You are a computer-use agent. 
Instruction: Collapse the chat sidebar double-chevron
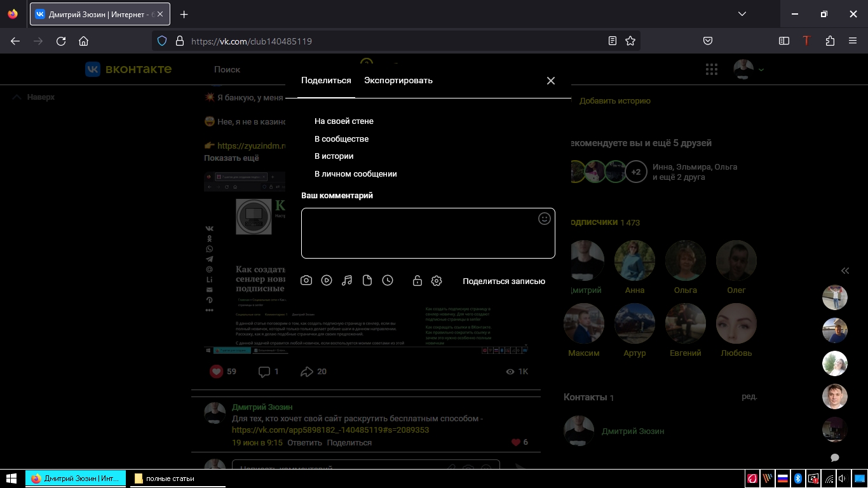[x=845, y=271]
